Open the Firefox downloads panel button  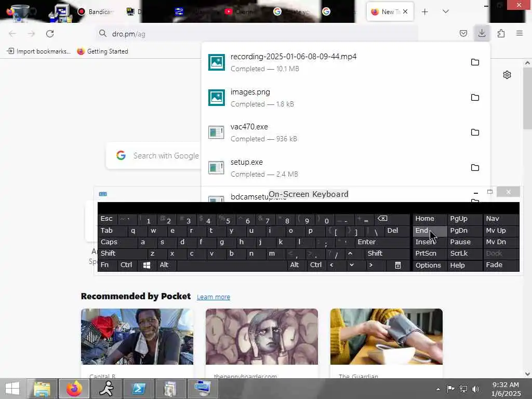coord(482,33)
